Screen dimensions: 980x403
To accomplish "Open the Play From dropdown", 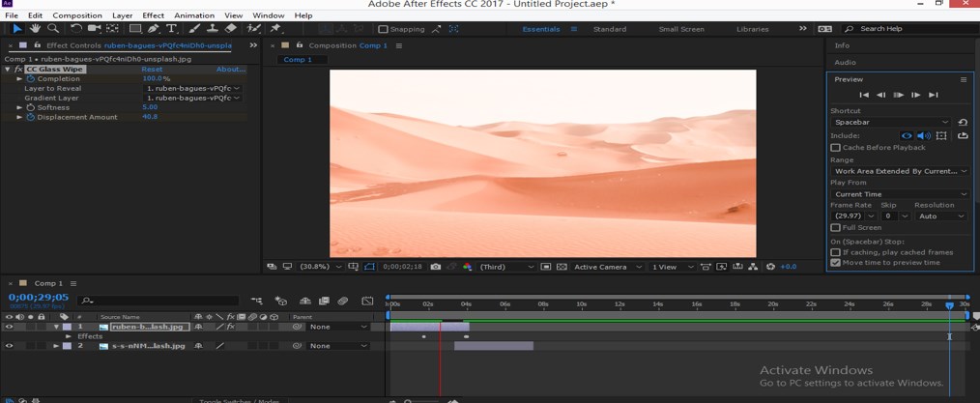I will (899, 194).
